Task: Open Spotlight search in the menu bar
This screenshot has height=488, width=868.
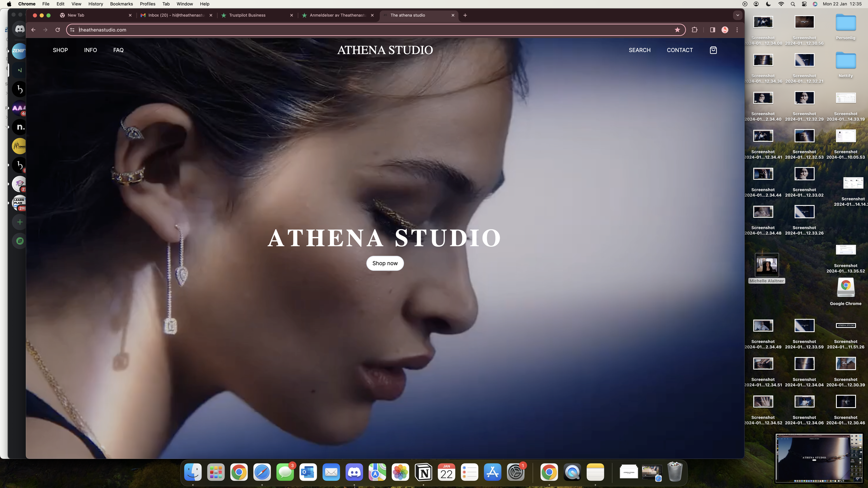Action: (x=793, y=4)
